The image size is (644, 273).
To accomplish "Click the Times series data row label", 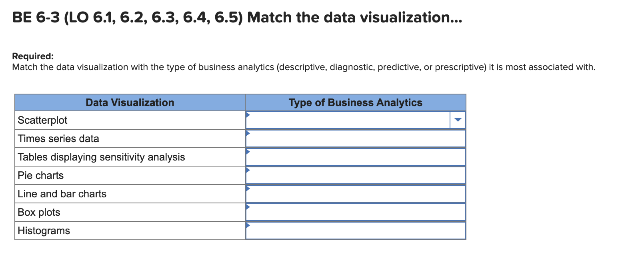I will click(x=58, y=139).
